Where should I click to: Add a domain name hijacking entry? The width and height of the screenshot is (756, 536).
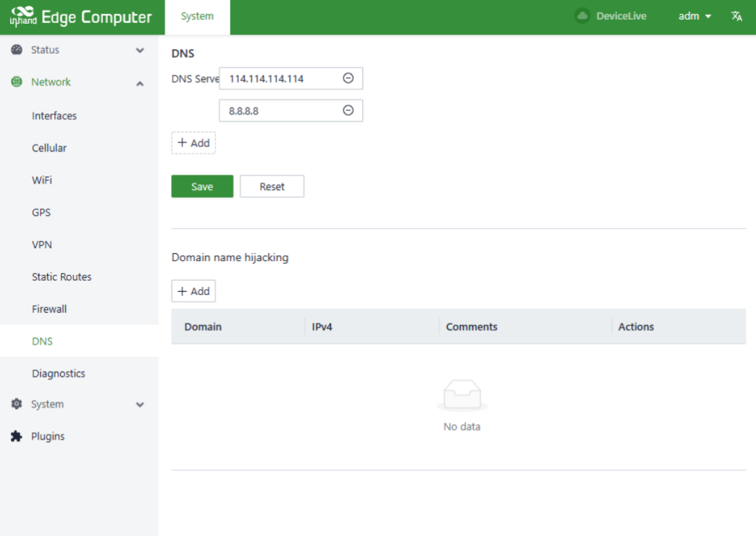click(193, 291)
